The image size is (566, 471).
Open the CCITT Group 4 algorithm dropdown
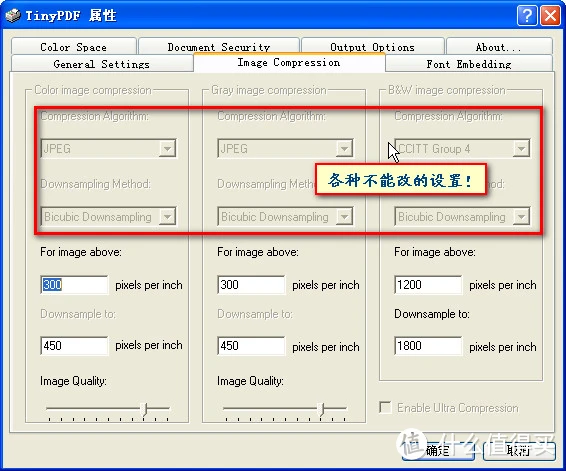pyautogui.click(x=462, y=148)
